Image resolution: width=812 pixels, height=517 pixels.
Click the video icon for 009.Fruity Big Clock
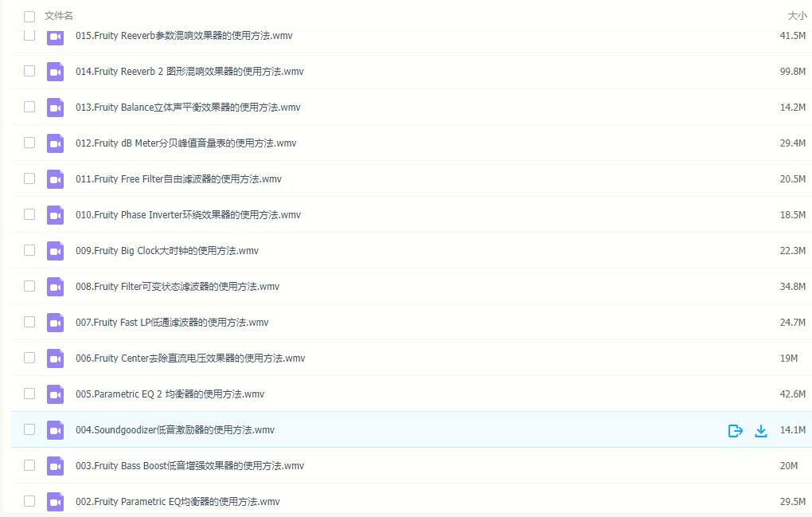(x=56, y=251)
